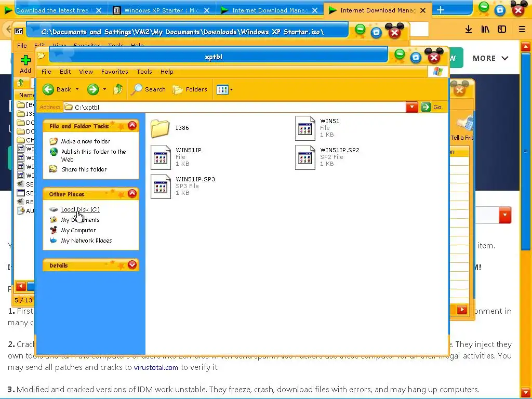Open Tools menu in xptbl window
Viewport: 532px width, 399px height.
click(x=144, y=72)
